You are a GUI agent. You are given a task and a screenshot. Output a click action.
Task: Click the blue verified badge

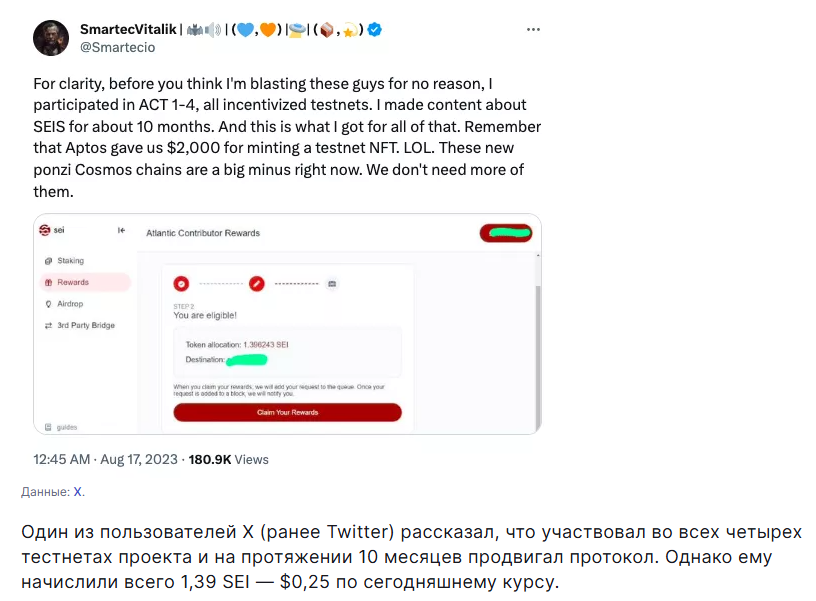click(x=374, y=30)
